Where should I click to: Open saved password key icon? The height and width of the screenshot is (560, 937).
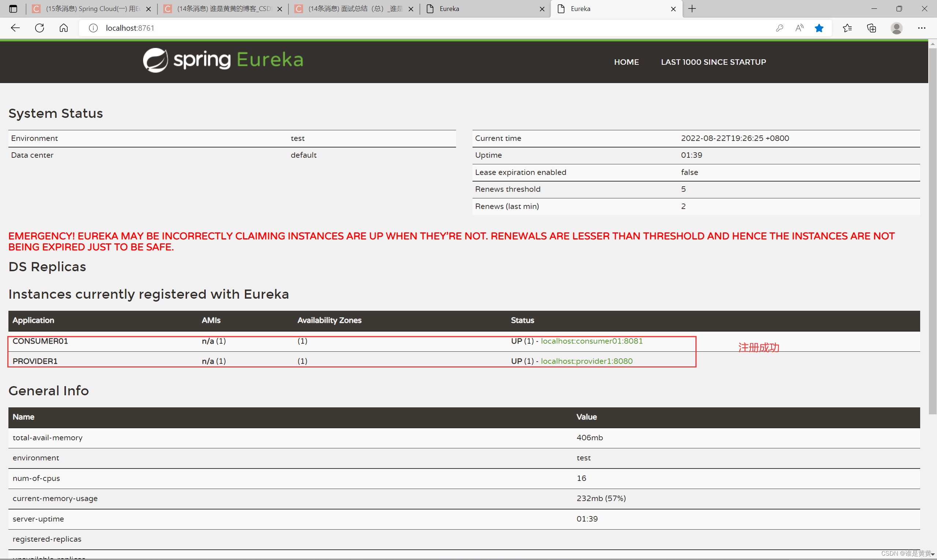(780, 28)
